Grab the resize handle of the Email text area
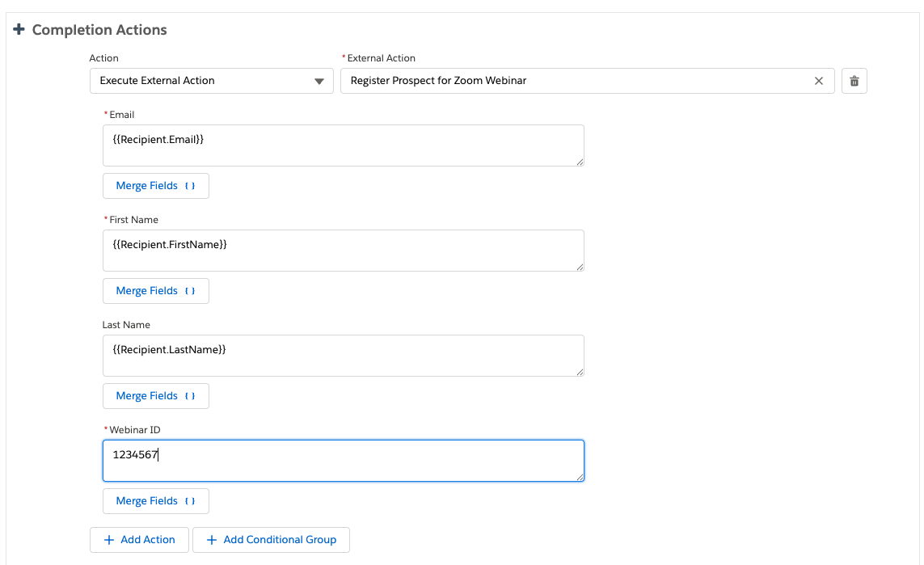Image resolution: width=924 pixels, height=565 pixels. click(580, 162)
